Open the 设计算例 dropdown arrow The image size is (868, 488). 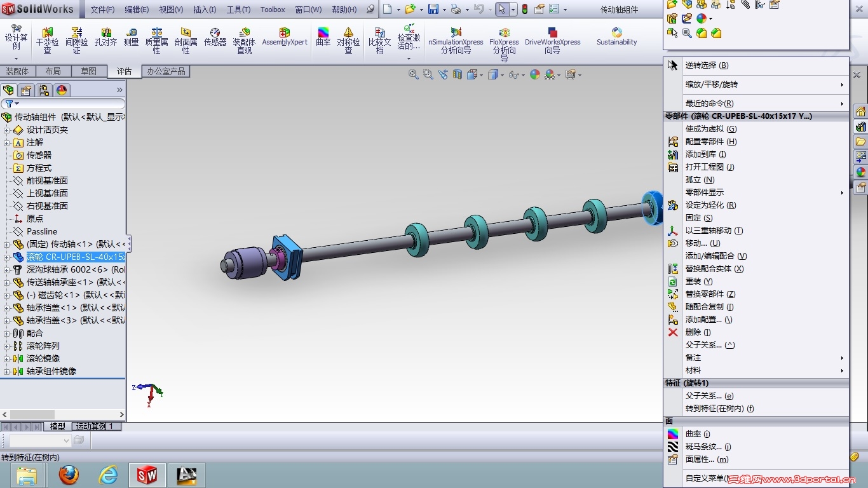16,59
